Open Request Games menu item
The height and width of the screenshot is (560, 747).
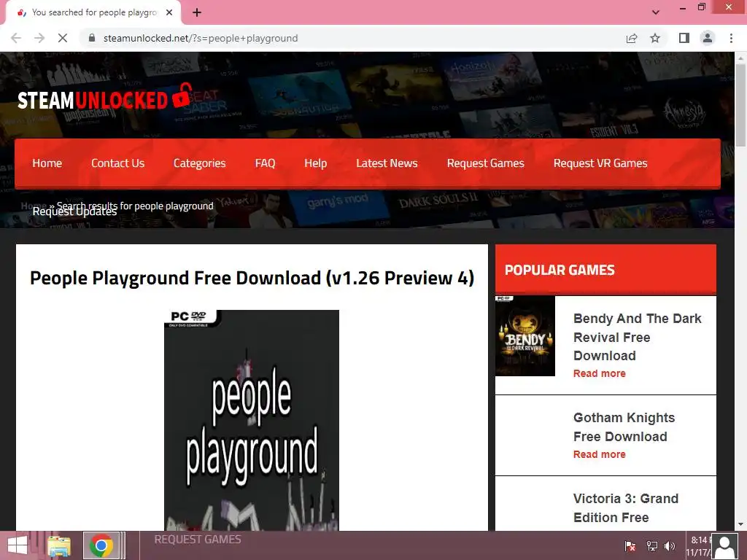485,163
